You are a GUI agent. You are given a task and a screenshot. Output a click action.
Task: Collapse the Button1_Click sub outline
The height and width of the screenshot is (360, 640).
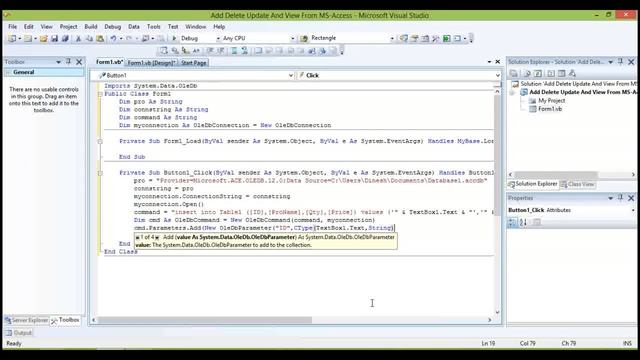pyautogui.click(x=100, y=173)
